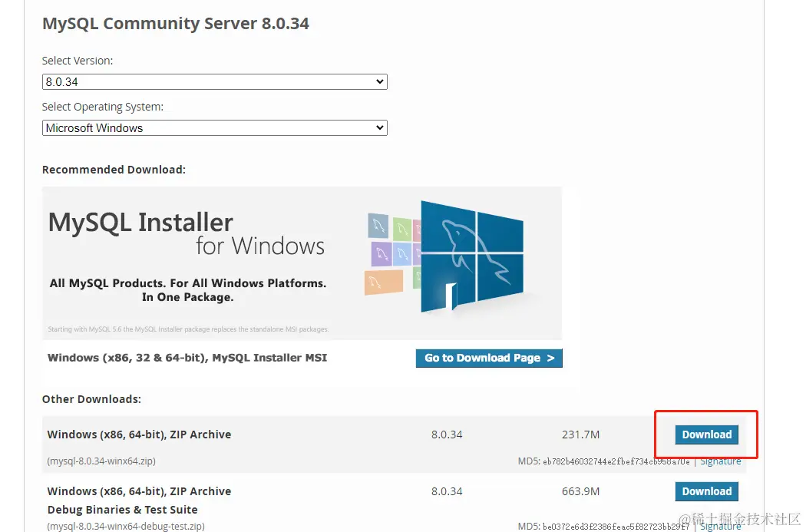Open the Operating System dropdown showing Microsoft Windows

(x=214, y=128)
